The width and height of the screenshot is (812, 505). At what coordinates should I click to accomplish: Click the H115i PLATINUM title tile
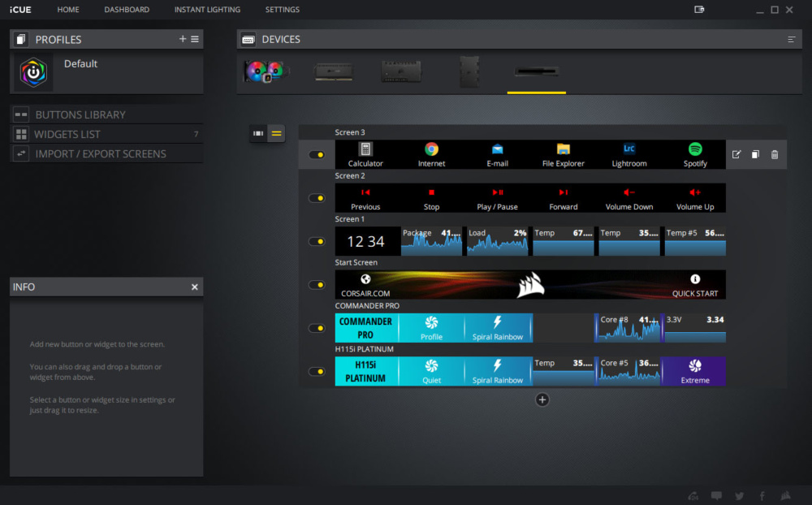point(367,371)
